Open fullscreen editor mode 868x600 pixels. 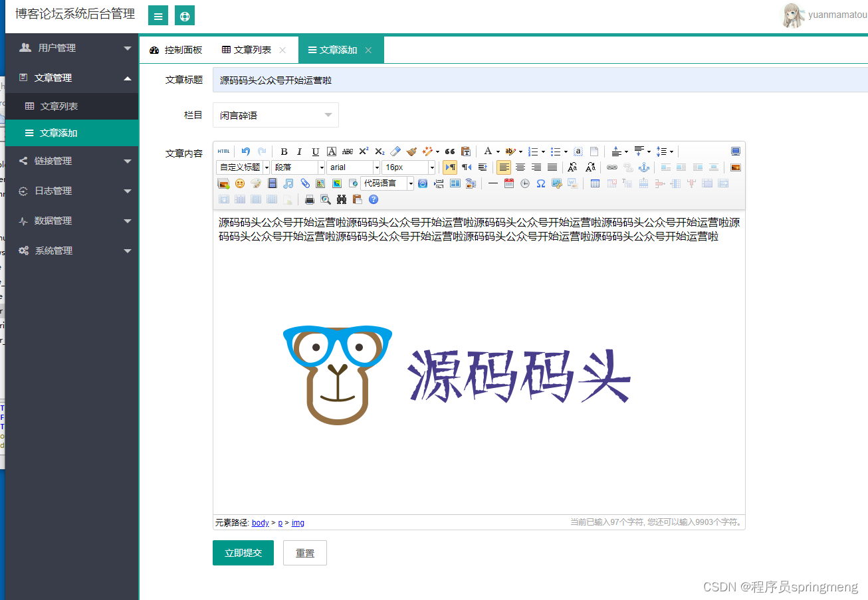(x=736, y=151)
